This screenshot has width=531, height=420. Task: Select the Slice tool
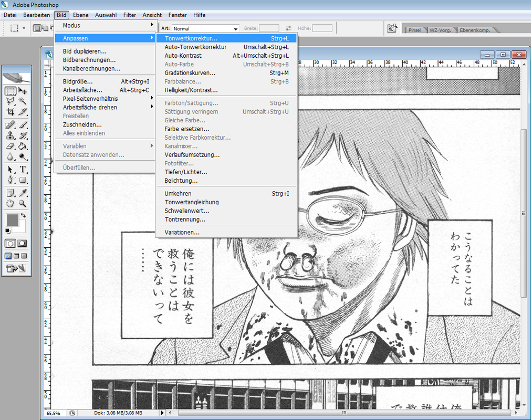(x=23, y=111)
